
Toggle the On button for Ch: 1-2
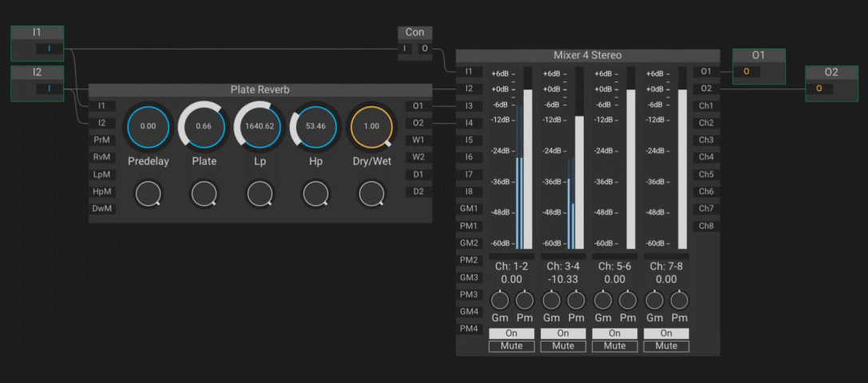click(511, 333)
